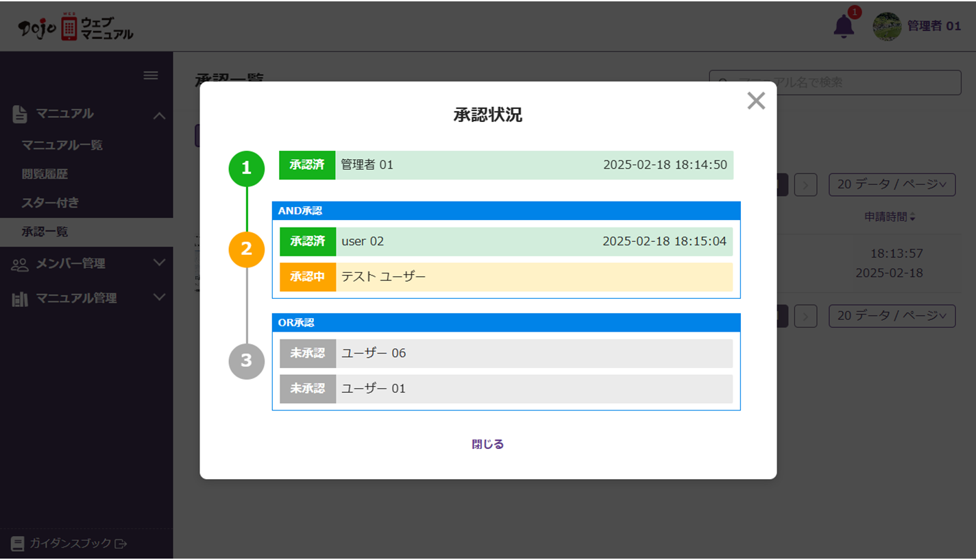Click the マニュアル document icon in sidebar
Screen dimensions: 976x560
[20, 114]
